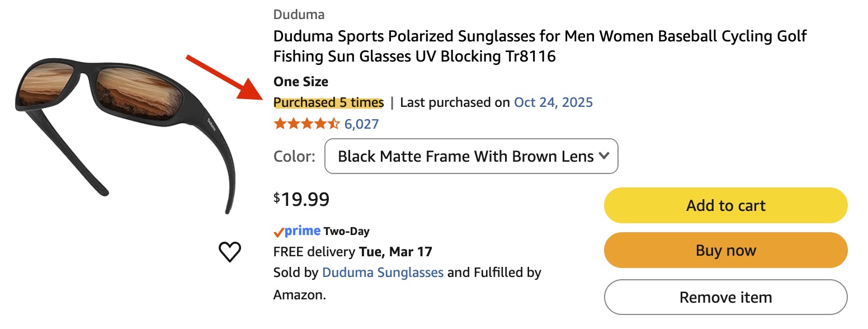Click the highlighted Purchased 5 times label
868x329 pixels.
[x=327, y=102]
